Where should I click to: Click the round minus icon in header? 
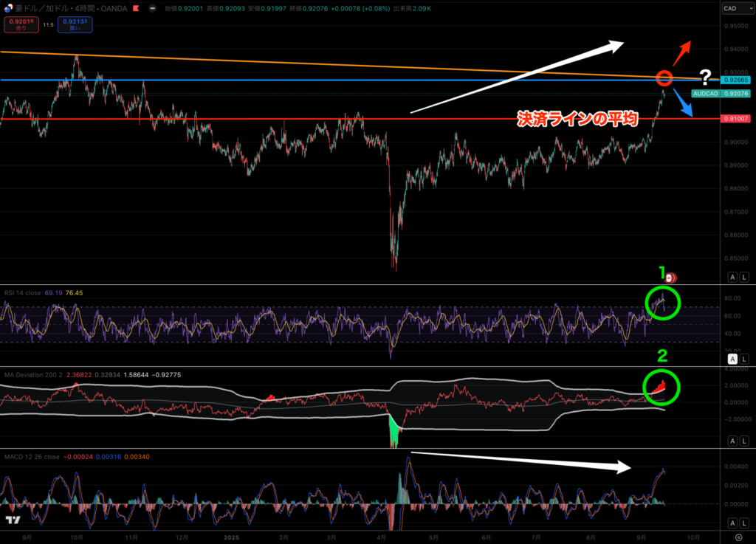[151, 9]
